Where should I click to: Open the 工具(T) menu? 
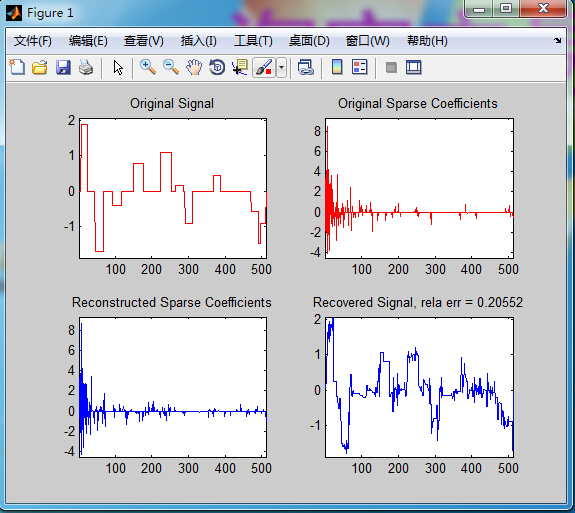tap(253, 41)
